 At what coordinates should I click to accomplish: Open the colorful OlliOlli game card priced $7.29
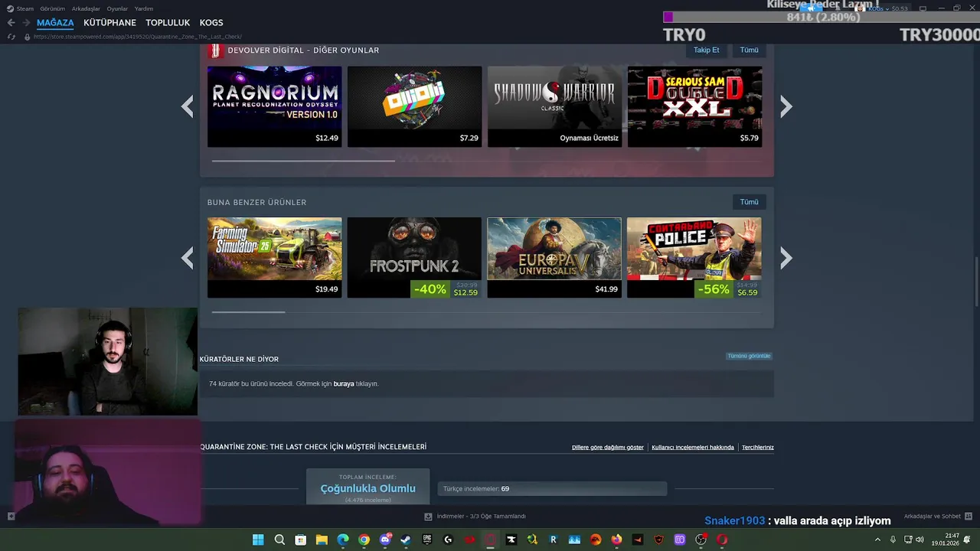[x=414, y=106]
